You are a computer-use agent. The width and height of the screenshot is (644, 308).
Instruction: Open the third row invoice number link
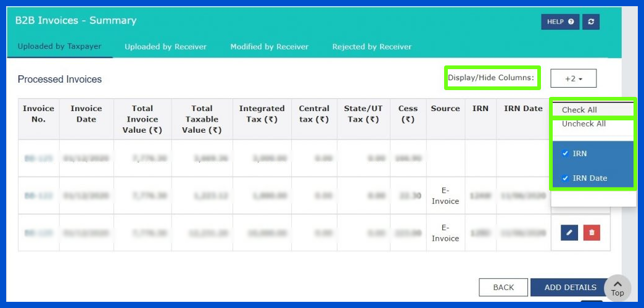(38, 233)
